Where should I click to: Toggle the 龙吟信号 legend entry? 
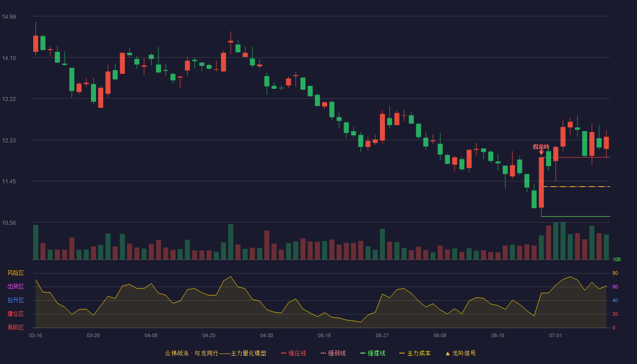coord(460,353)
